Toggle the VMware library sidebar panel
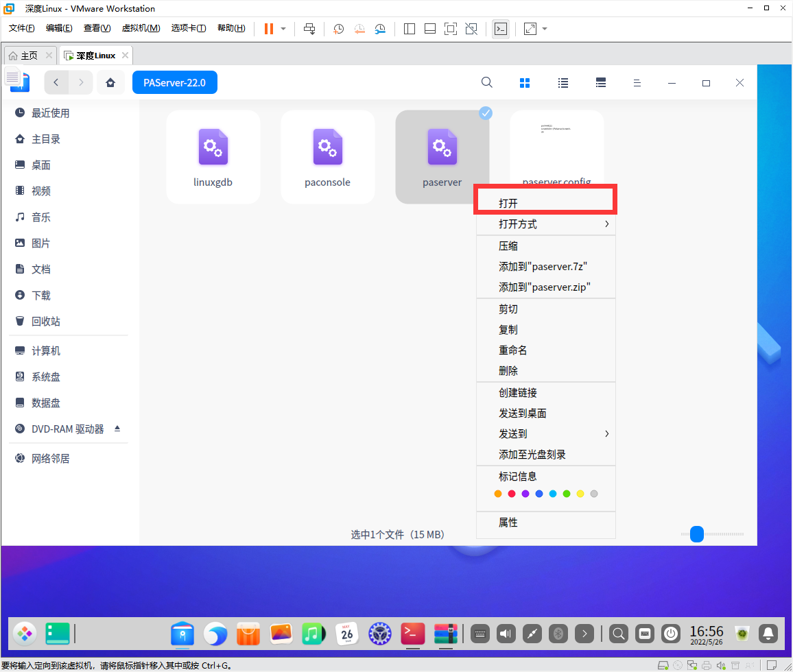 coord(409,29)
